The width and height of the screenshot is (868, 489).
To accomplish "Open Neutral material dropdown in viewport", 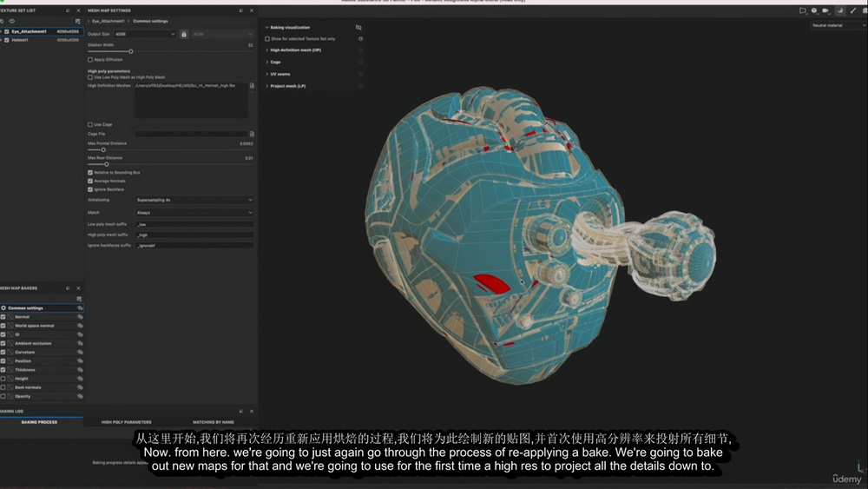I will tap(838, 25).
